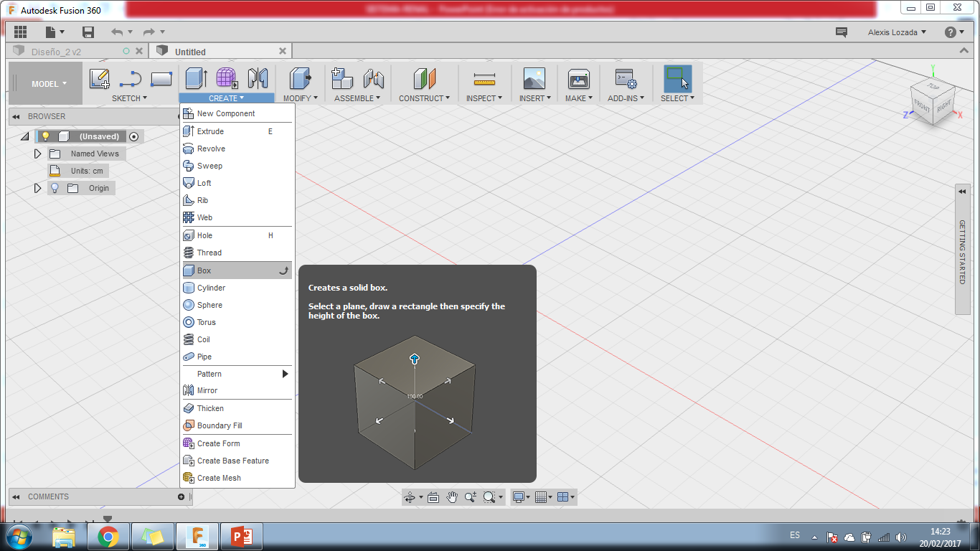980x551 pixels.
Task: Toggle the root component lightbulb visibility
Action: [45, 136]
